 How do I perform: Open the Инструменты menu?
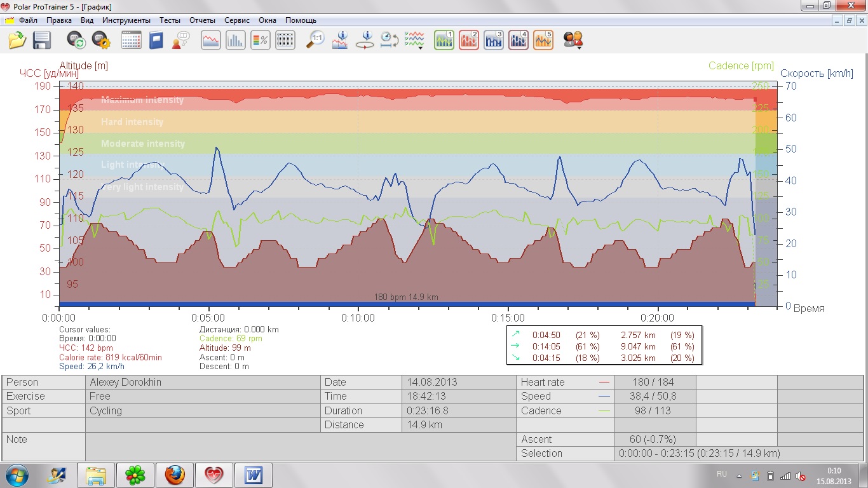[x=126, y=20]
